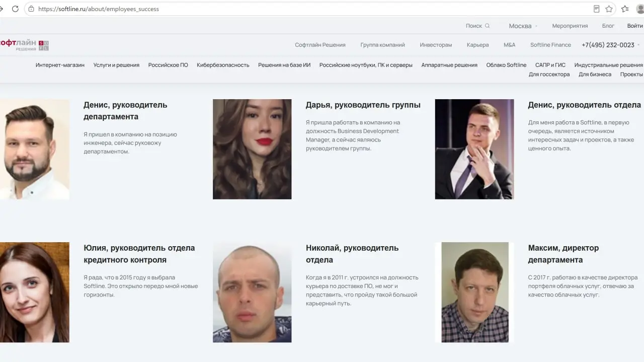
Task: Open the favorites list icon
Action: (x=625, y=9)
